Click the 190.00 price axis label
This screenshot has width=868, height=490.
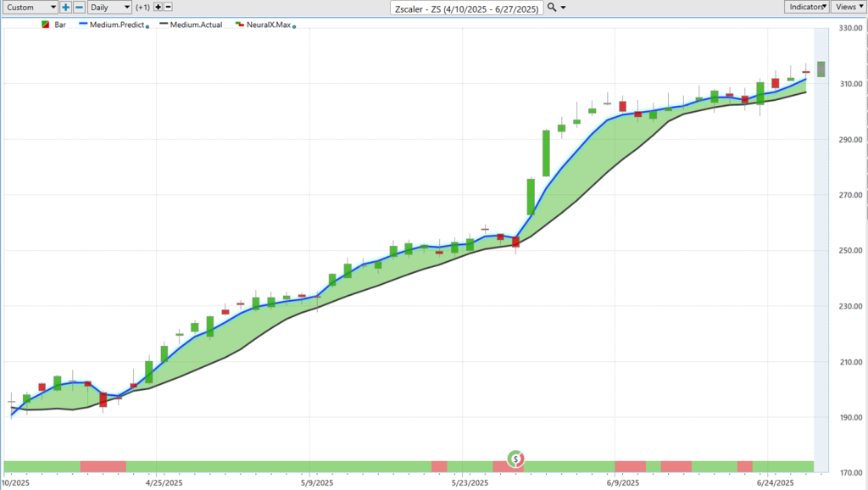850,417
